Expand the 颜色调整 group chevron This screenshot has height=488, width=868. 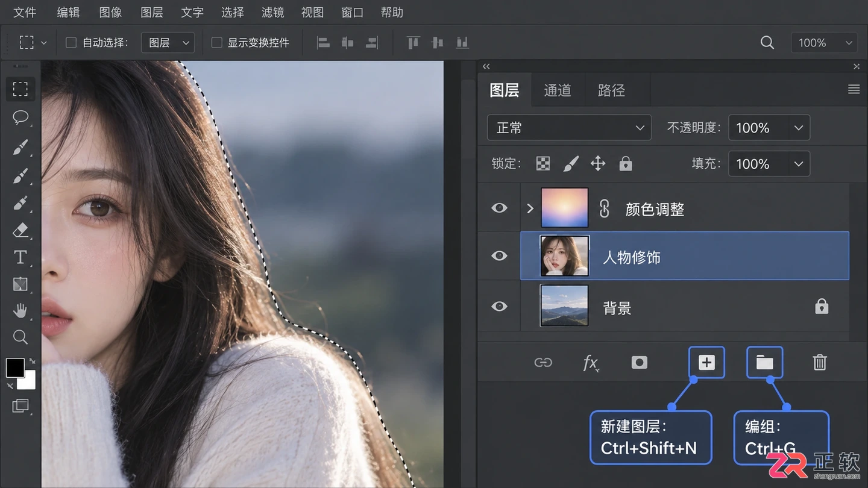[530, 208]
